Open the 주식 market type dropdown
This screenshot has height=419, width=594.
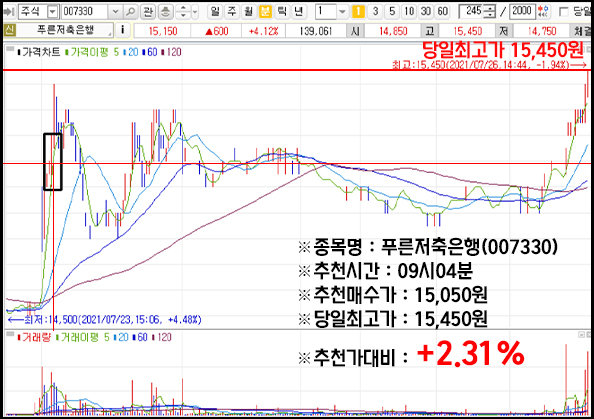pos(53,12)
